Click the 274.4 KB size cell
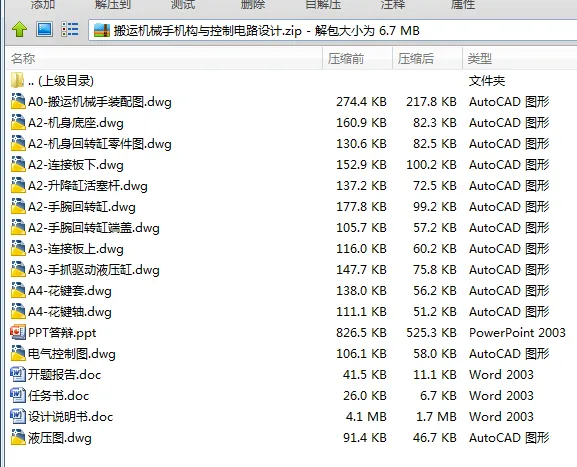Screen dimensions: 577x467 361,101
